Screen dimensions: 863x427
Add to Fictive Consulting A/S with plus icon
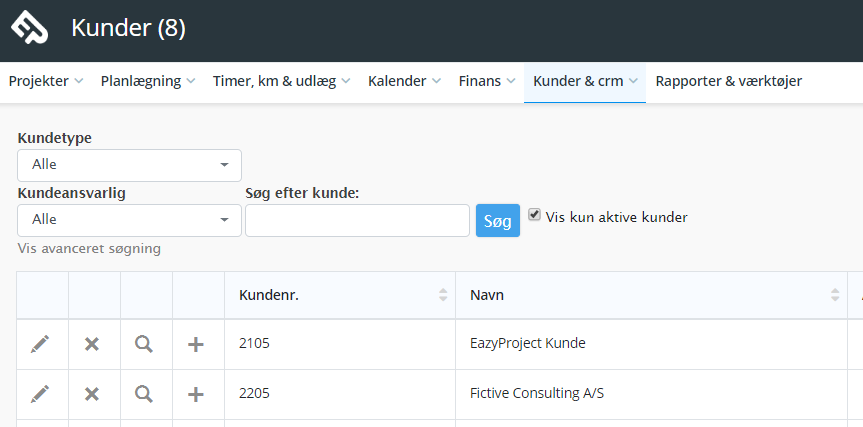click(x=196, y=394)
